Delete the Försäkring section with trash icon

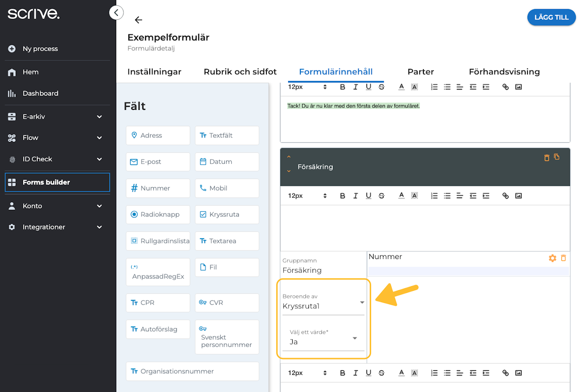[x=546, y=158]
